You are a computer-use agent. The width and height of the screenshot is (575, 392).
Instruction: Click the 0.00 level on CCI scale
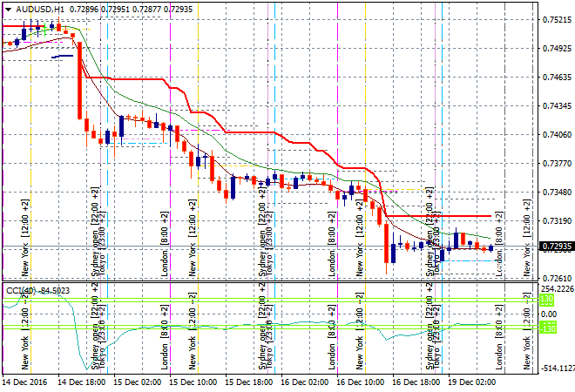click(x=549, y=314)
